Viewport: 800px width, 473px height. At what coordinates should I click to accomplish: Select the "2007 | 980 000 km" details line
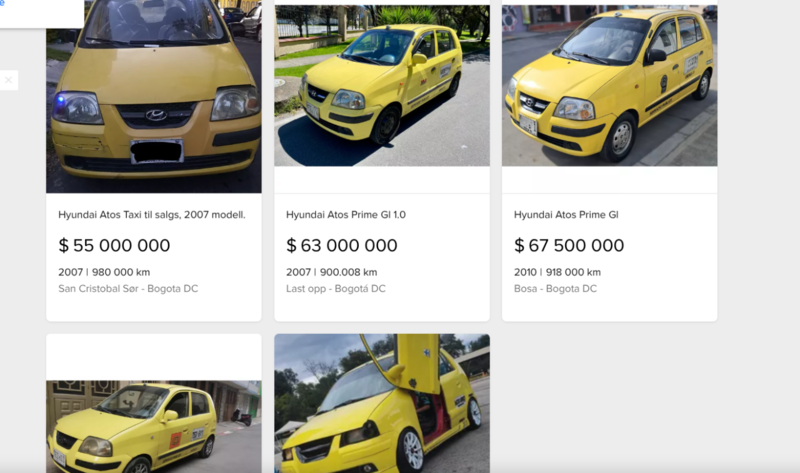pos(104,272)
